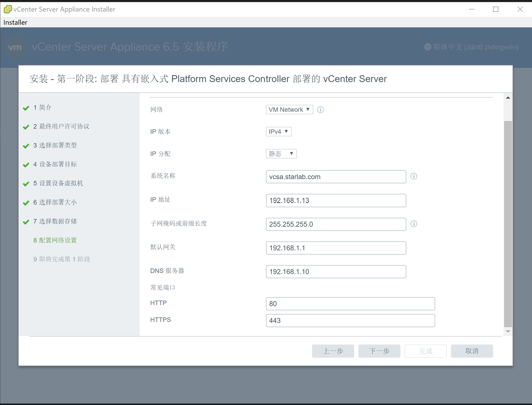Click the scrollbar up arrow
The image size is (532, 405).
click(x=508, y=98)
